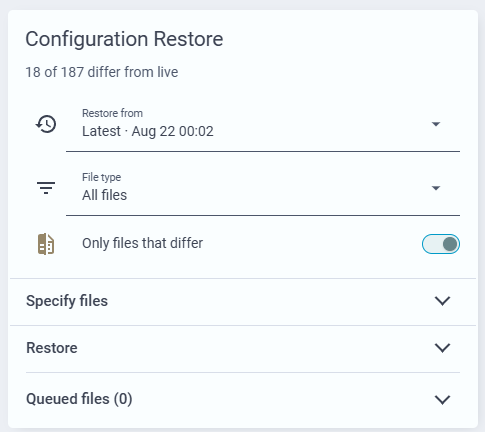This screenshot has width=485, height=432.
Task: Open the File type dropdown arrow
Action: click(x=436, y=188)
